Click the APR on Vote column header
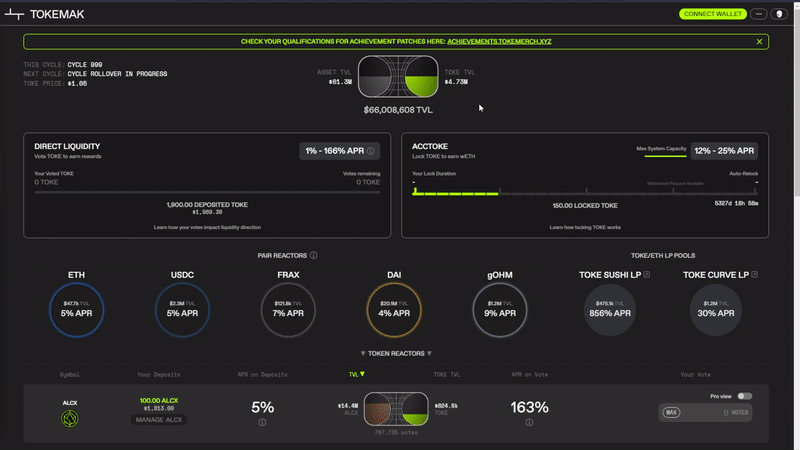Viewport: 800px width, 450px height. click(x=530, y=374)
